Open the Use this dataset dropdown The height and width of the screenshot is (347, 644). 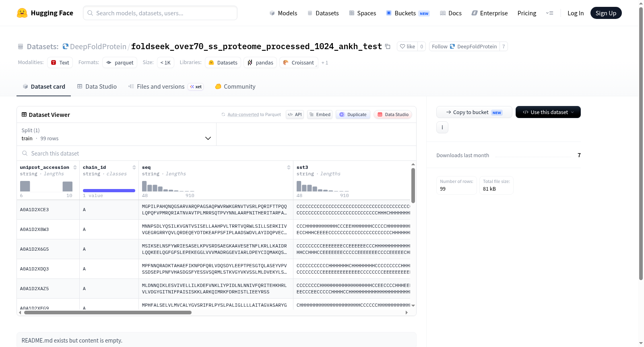tap(548, 112)
